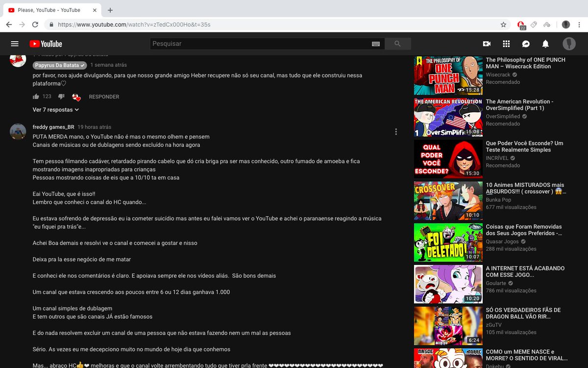Click the OverSimplified channel name

(x=503, y=116)
